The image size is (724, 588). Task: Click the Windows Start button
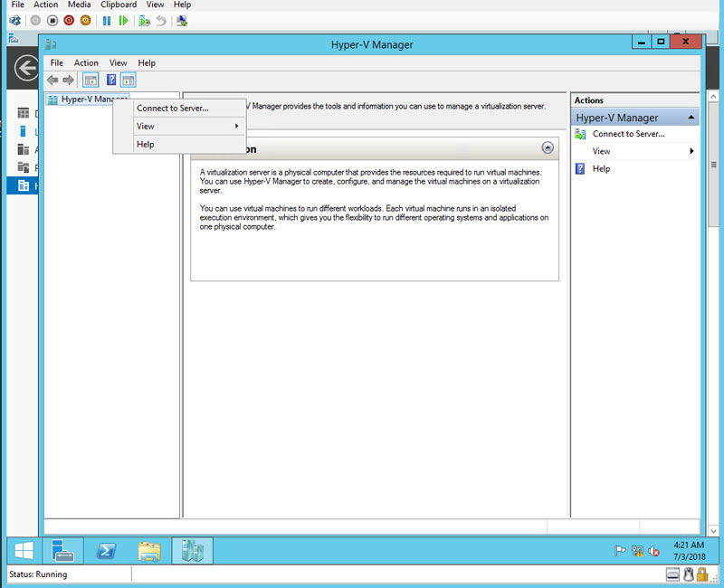[24, 550]
